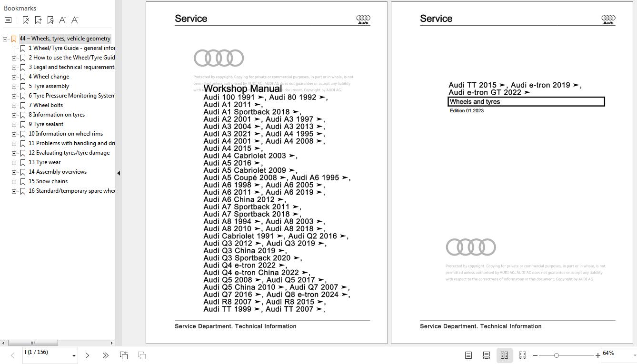Screen dimensions: 637x364
Task: Decrease bookmark text size with A- icon
Action: click(75, 20)
